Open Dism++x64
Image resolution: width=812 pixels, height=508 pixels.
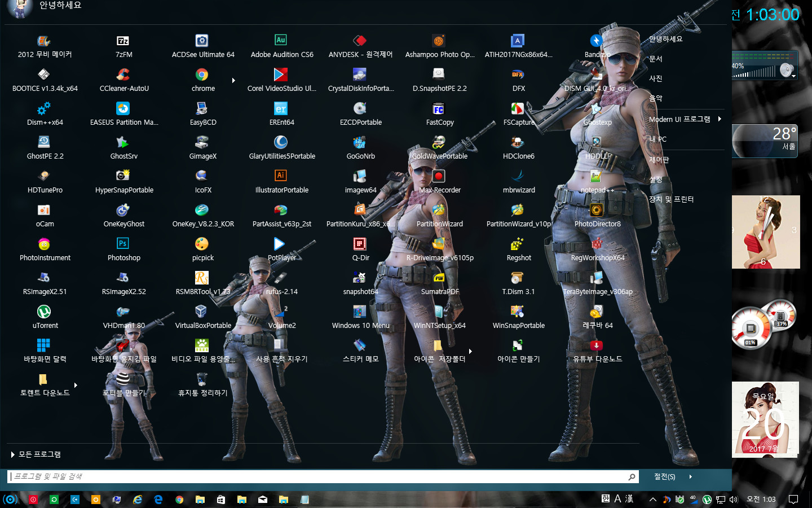pyautogui.click(x=45, y=114)
